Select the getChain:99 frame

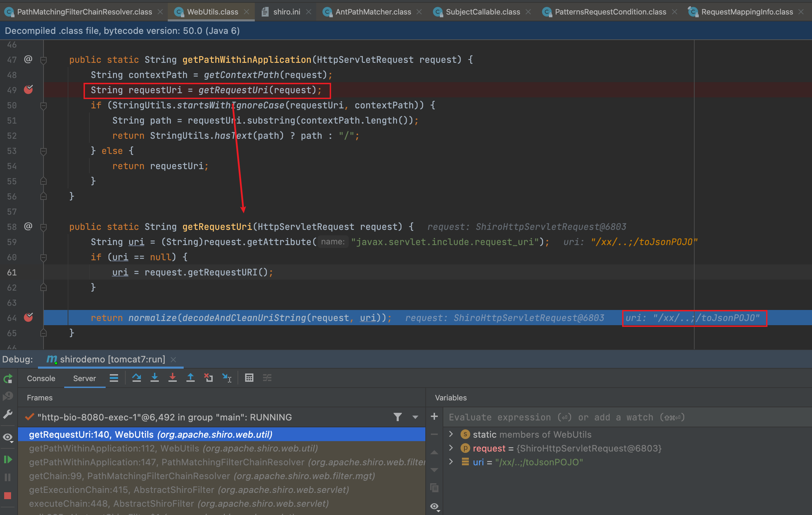pyautogui.click(x=222, y=476)
